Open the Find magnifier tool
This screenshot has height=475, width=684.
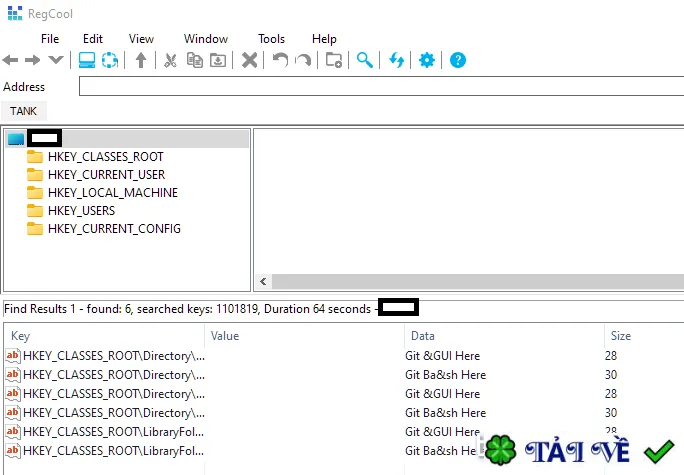pos(365,60)
